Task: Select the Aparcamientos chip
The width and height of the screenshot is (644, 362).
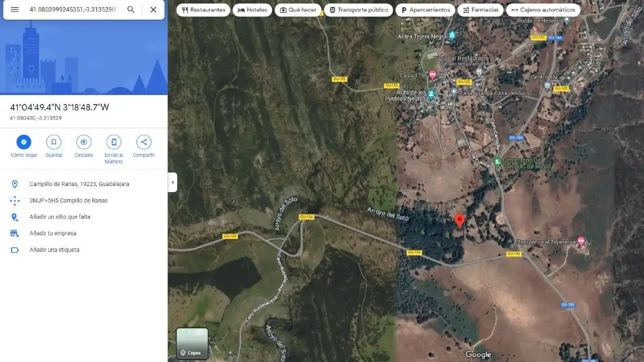Action: [x=425, y=10]
